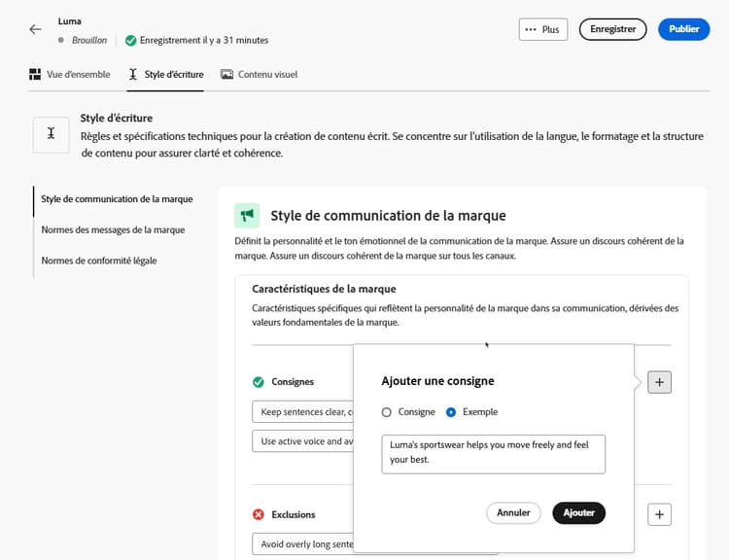The width and height of the screenshot is (729, 560).
Task: Click the Luma brand name title
Action: (70, 21)
